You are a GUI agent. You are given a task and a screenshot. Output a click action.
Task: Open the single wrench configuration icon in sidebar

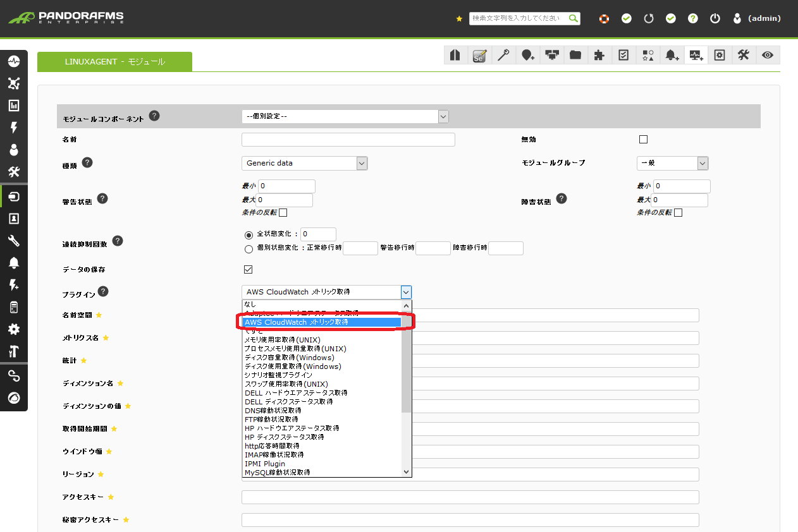(x=13, y=241)
